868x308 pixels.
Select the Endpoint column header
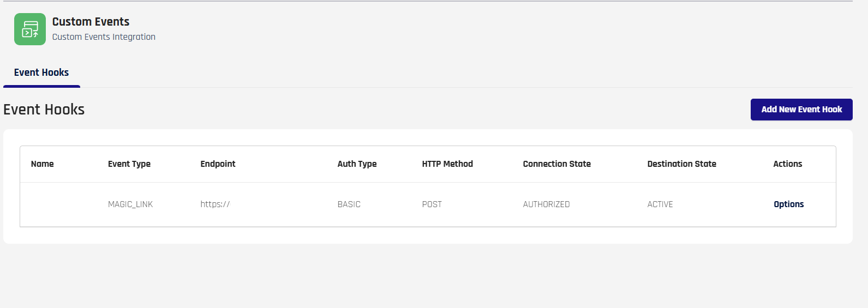pyautogui.click(x=218, y=164)
